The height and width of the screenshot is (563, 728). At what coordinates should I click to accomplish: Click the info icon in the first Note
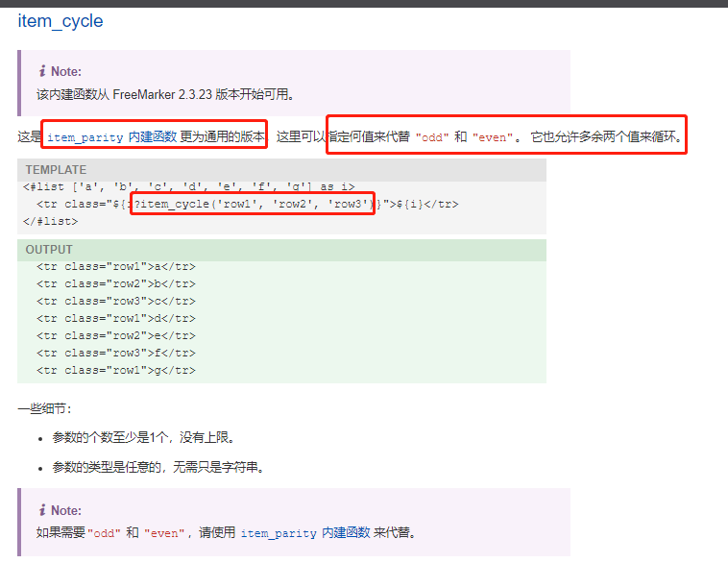(42, 71)
